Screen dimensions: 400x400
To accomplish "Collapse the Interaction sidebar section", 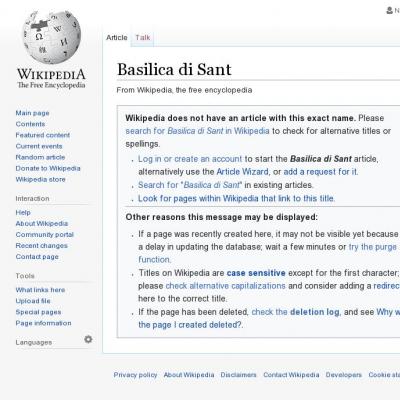I will pos(32,198).
